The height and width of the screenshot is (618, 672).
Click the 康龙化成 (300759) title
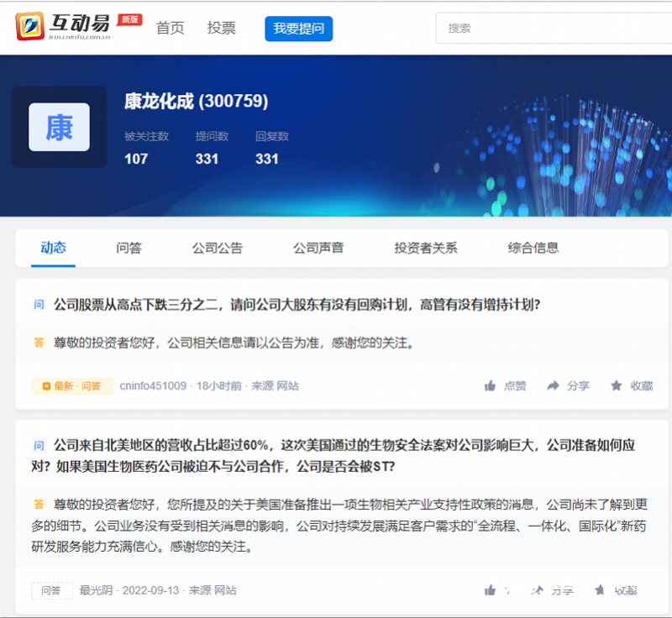click(197, 102)
